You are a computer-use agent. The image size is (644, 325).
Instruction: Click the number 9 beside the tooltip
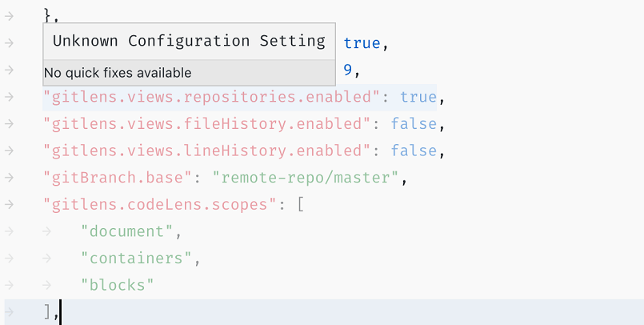coord(348,70)
